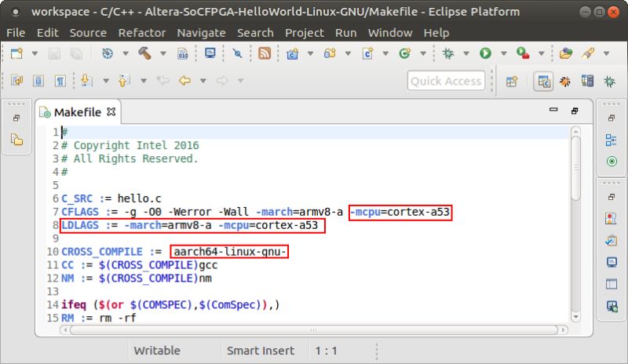Show the Project Explorer from left trim
The height and width of the screenshot is (364, 628).
[16, 140]
